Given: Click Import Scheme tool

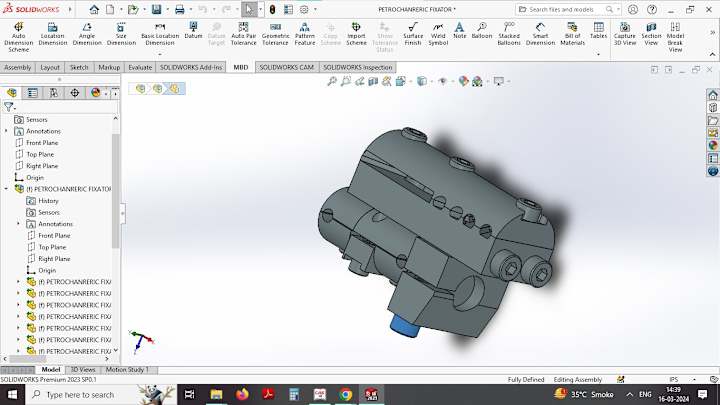Looking at the screenshot, I should tap(356, 34).
